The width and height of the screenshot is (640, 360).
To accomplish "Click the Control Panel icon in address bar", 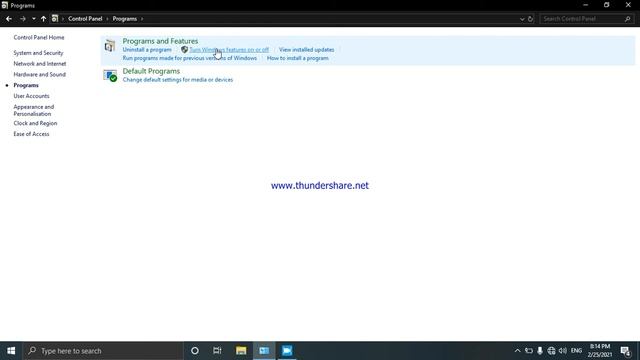I will point(55,19).
